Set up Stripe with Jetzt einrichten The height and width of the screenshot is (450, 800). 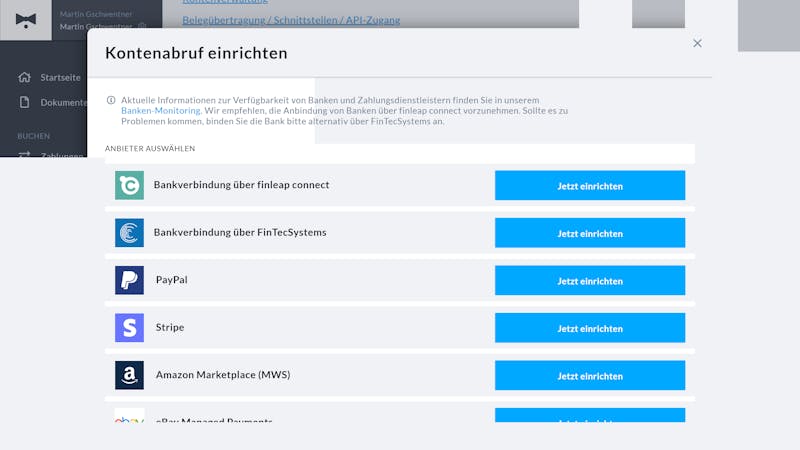click(x=590, y=328)
